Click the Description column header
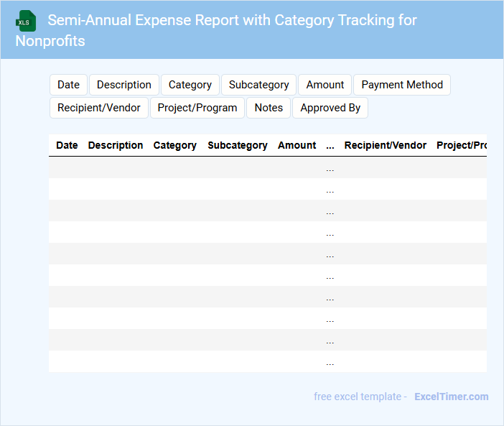The width and height of the screenshot is (504, 426). [x=116, y=145]
